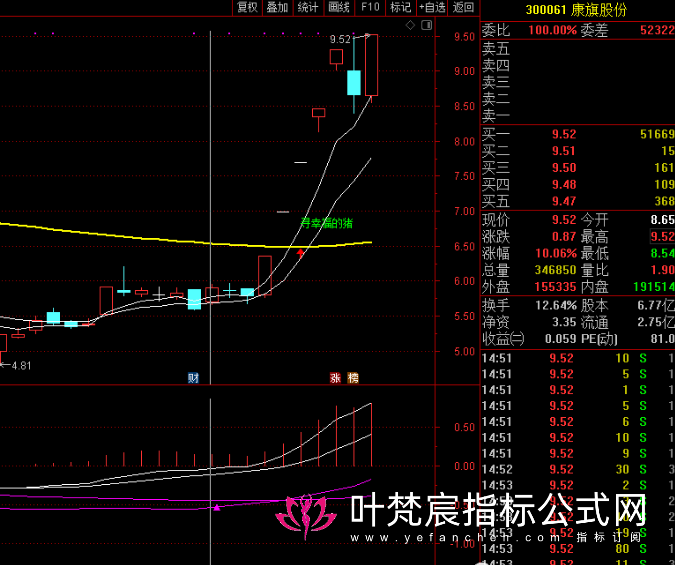Click the 6.50 price axis label

pos(464,246)
